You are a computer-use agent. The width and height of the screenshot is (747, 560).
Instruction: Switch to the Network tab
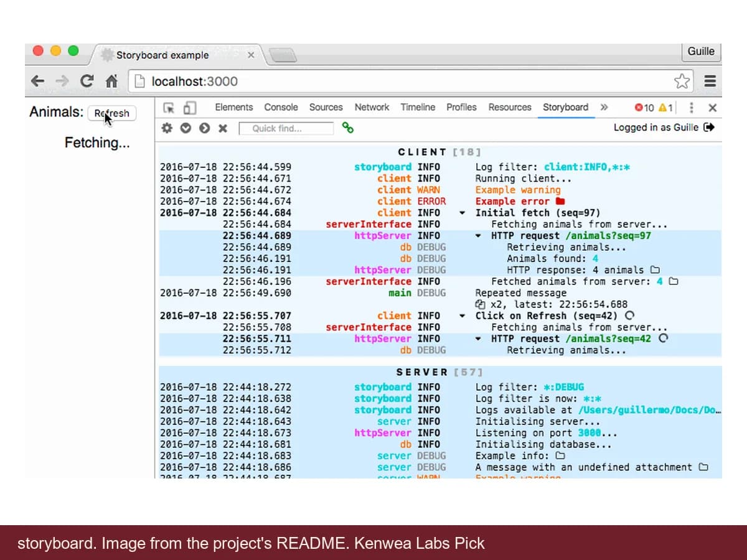372,107
